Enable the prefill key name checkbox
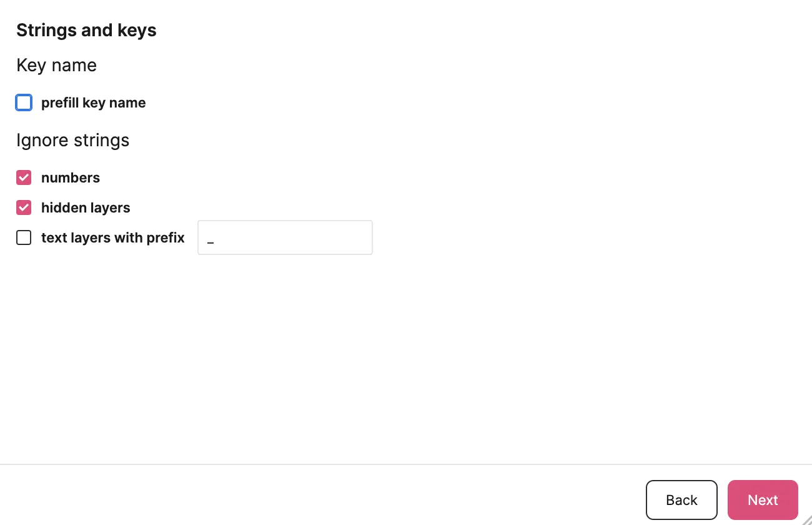Image resolution: width=812 pixels, height=525 pixels. pos(24,102)
